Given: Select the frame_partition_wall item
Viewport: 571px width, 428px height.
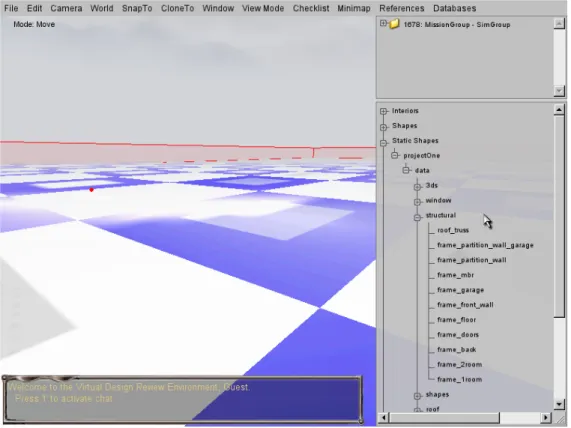Looking at the screenshot, I should (x=472, y=260).
